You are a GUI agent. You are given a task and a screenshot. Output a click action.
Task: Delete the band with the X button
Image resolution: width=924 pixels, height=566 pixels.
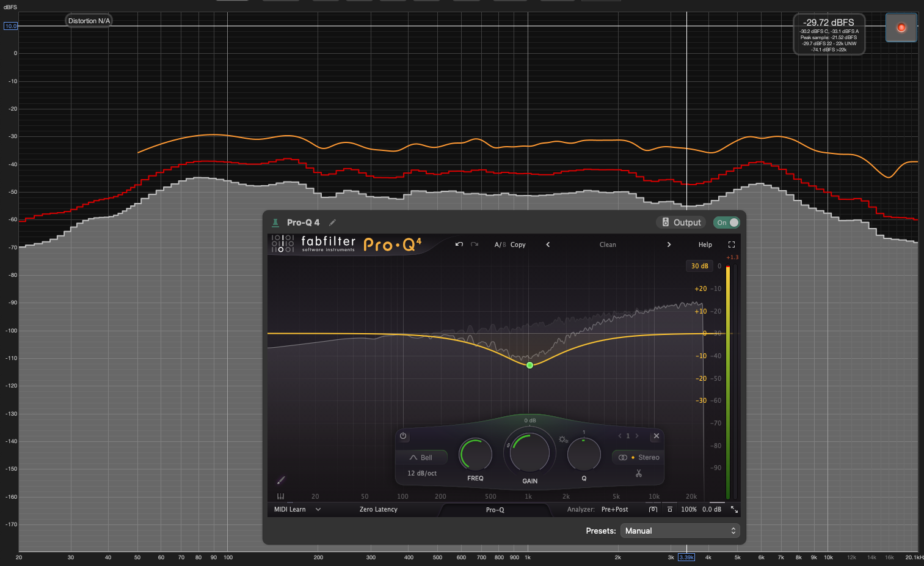point(657,436)
